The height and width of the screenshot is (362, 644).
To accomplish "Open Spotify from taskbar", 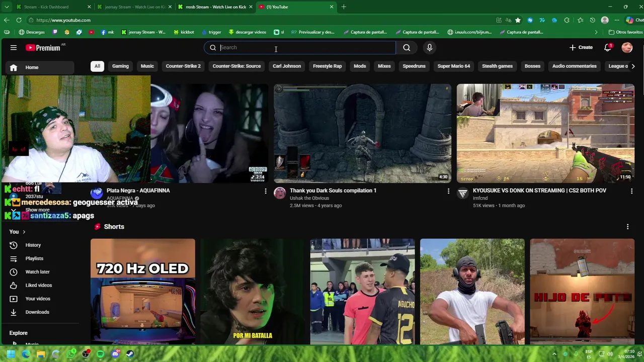I will coord(101,354).
